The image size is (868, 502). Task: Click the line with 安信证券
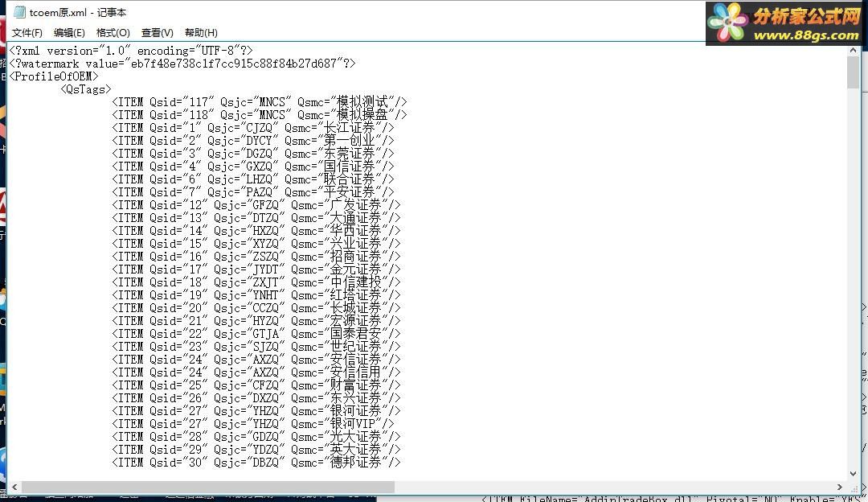256,360
